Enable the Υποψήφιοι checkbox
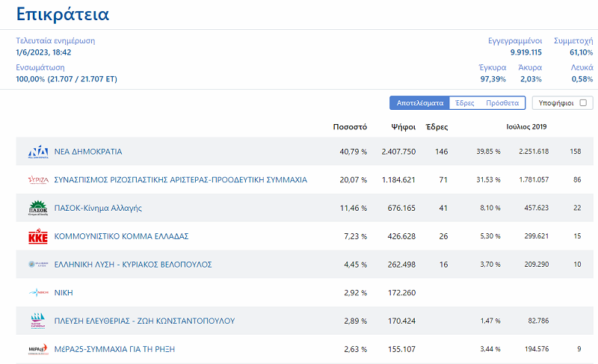Screen dimensions: 598x364 [583, 102]
